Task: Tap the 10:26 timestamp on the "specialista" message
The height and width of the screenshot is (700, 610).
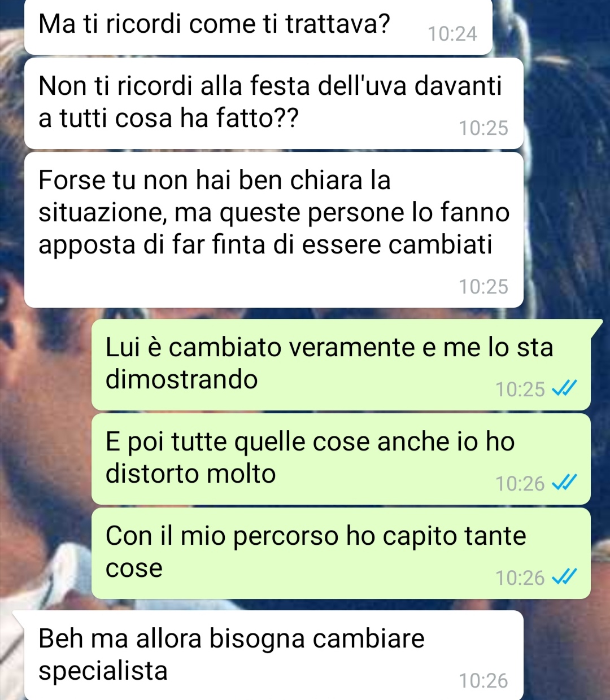Action: 483,680
